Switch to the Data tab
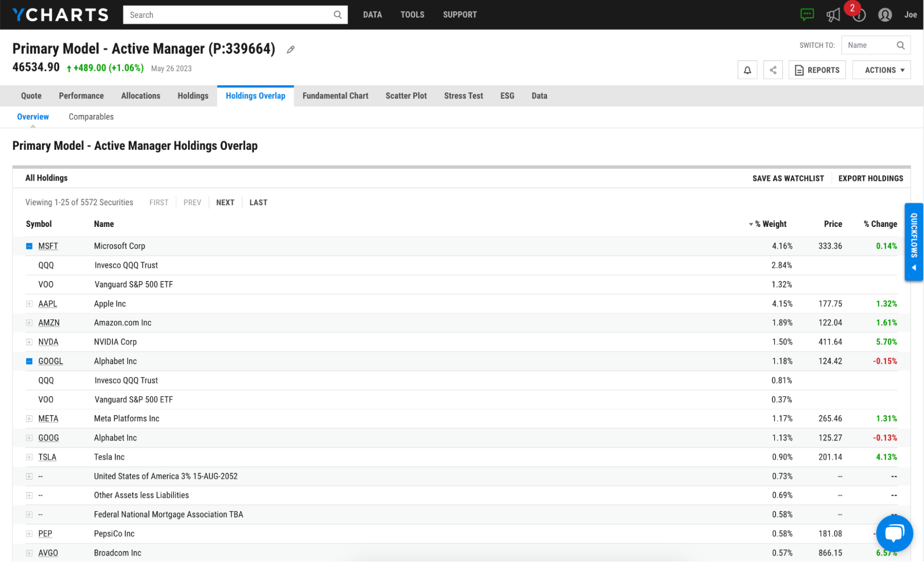This screenshot has width=924, height=562. click(539, 96)
